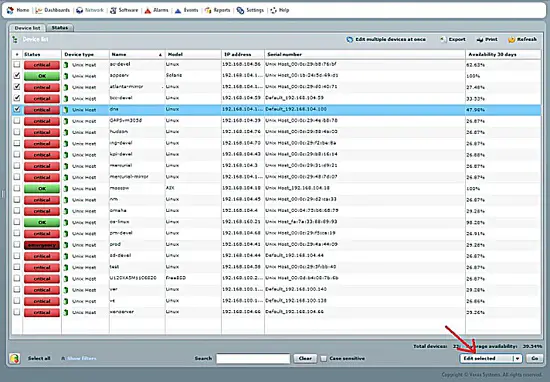
Task: Click the Home icon in top navigation
Action: (10, 10)
